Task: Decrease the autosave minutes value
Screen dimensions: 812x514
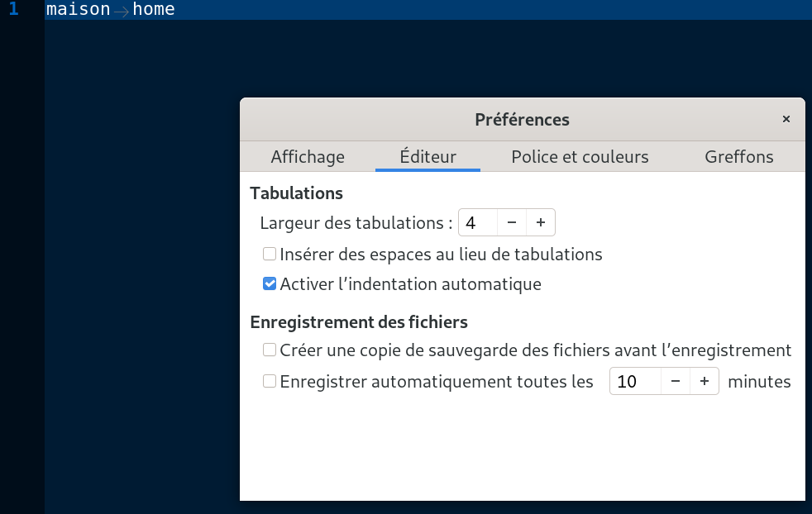Action: [676, 381]
